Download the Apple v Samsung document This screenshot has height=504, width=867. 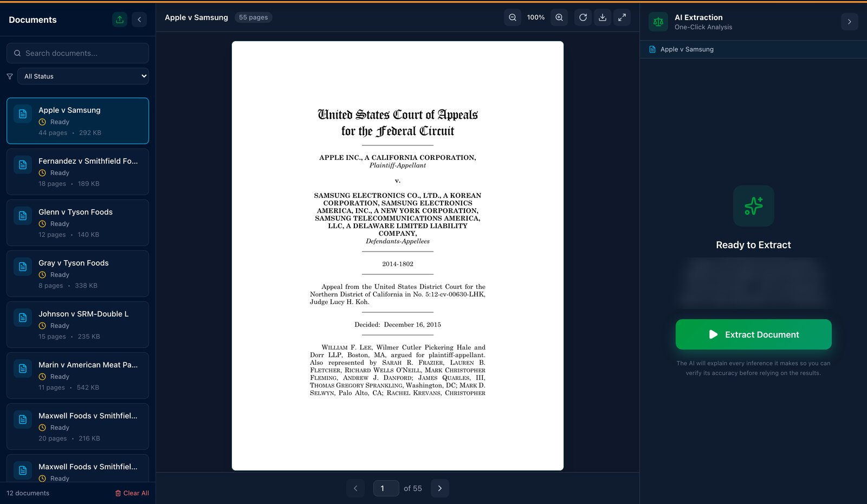603,17
